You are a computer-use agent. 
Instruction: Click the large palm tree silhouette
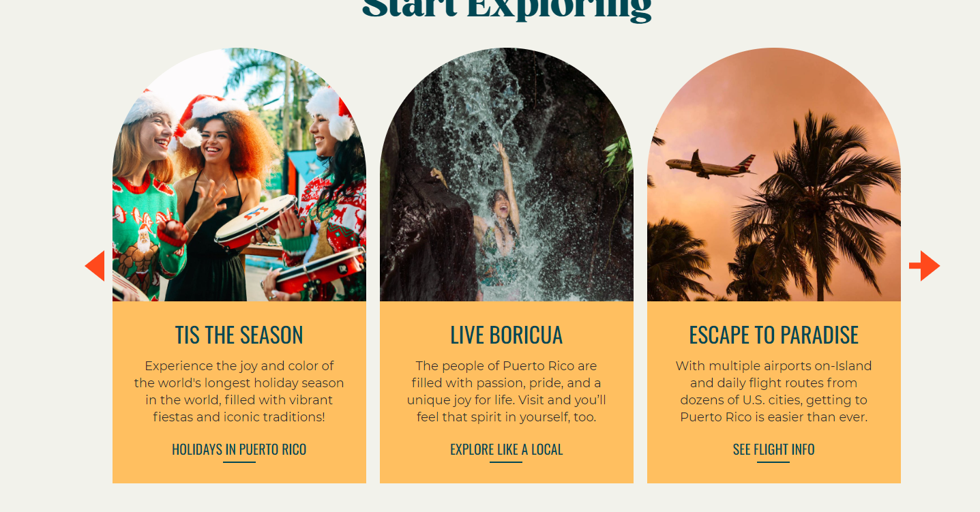818,205
